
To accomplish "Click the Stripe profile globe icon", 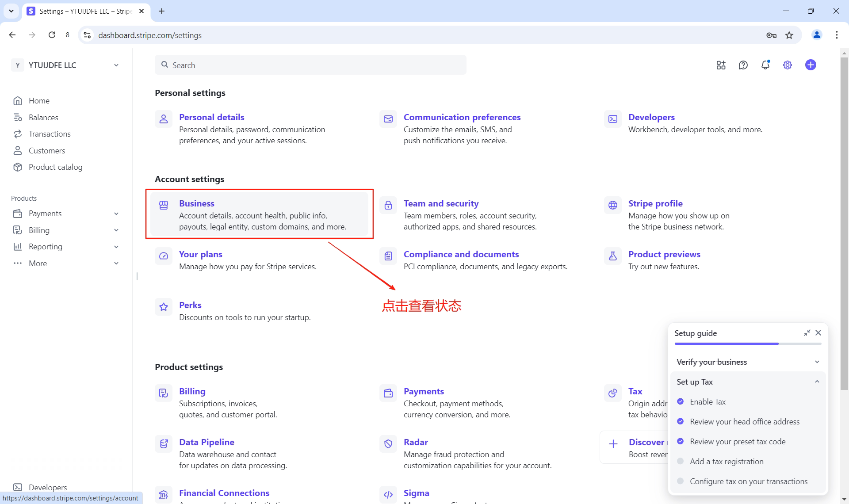I will click(x=612, y=205).
